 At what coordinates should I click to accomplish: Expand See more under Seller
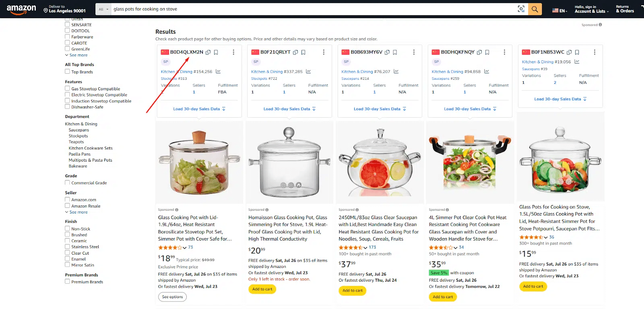coord(78,212)
